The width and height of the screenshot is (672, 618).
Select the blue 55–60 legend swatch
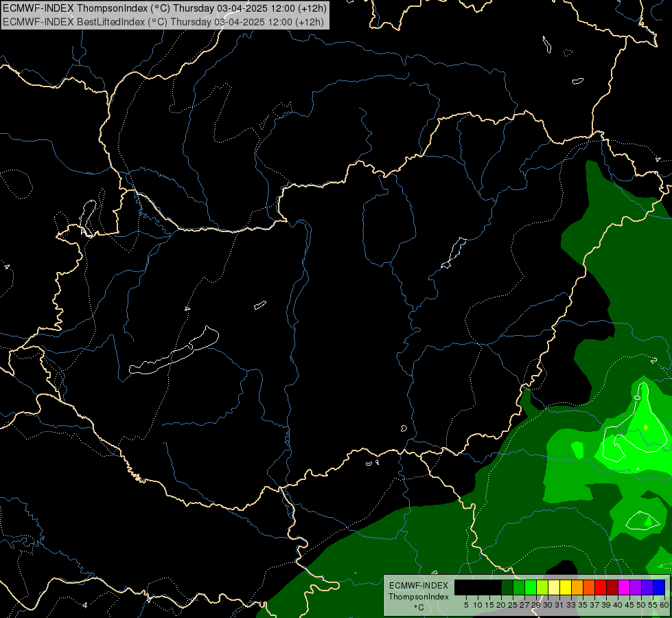click(659, 588)
